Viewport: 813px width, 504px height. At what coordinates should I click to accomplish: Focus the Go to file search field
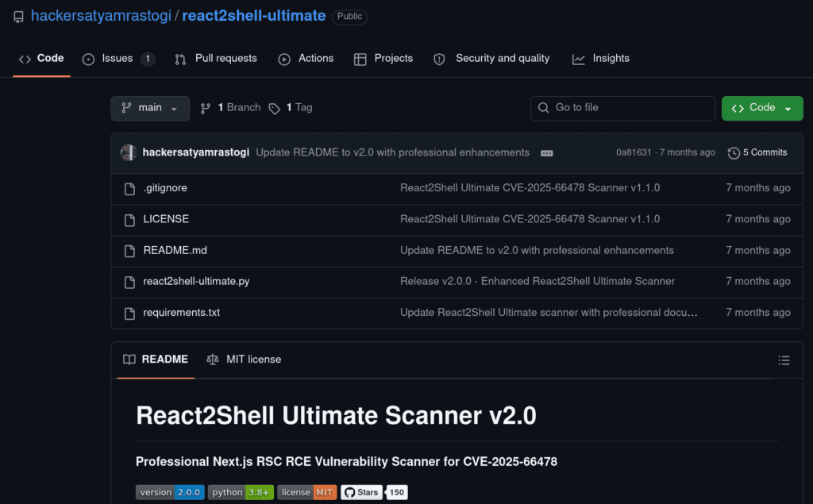click(622, 108)
